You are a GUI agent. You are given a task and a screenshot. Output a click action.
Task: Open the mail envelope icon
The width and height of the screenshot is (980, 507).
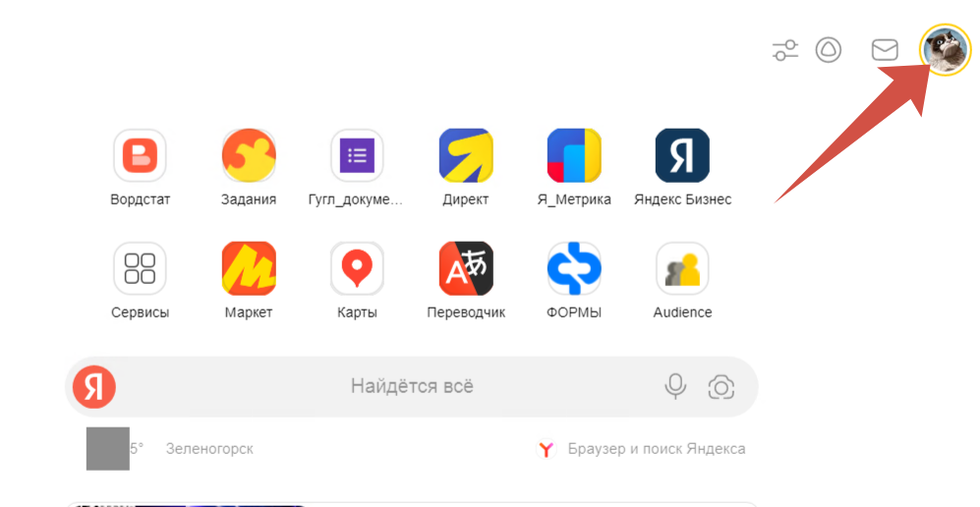pyautogui.click(x=885, y=50)
